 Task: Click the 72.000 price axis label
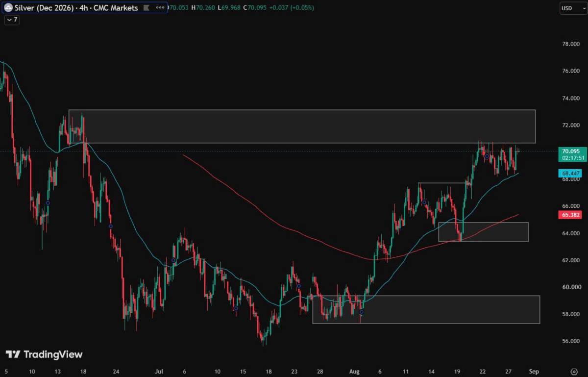[x=571, y=126]
